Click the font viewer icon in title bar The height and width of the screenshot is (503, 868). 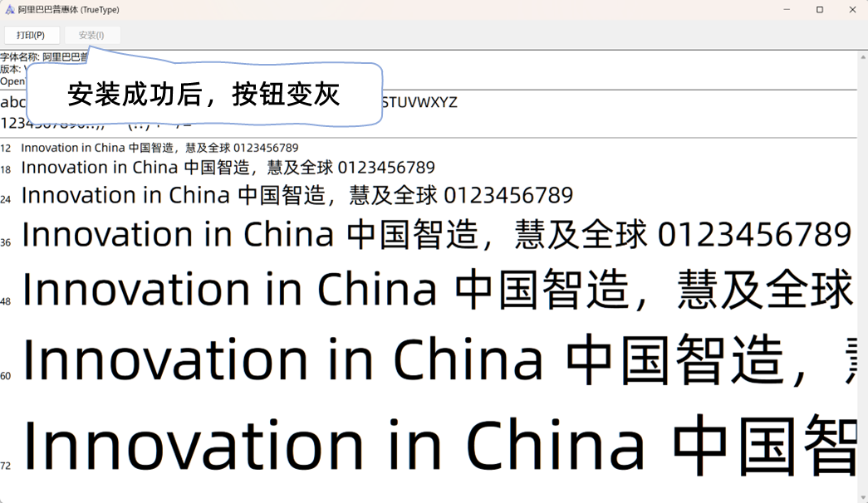8,9
